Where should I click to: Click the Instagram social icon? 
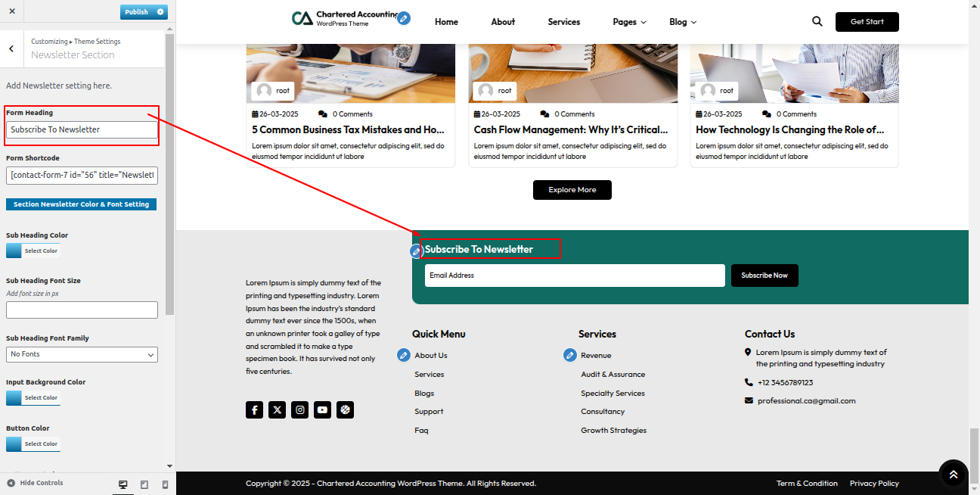[300, 409]
